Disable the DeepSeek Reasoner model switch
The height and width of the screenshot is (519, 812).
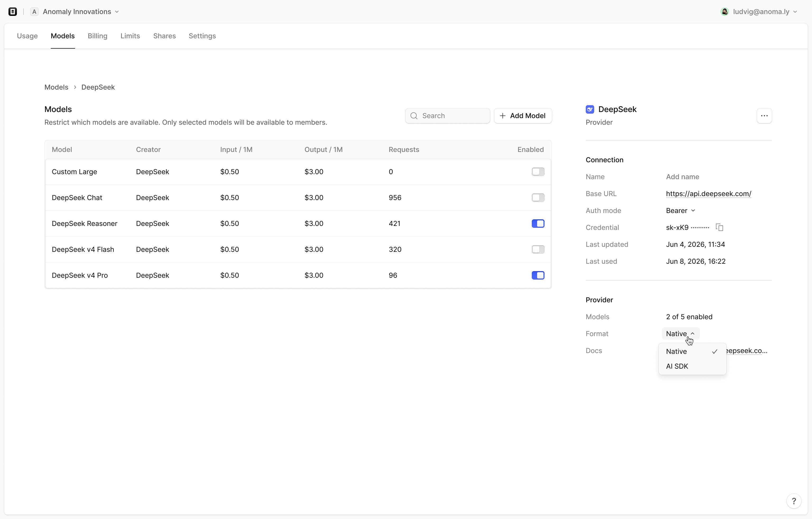click(538, 224)
